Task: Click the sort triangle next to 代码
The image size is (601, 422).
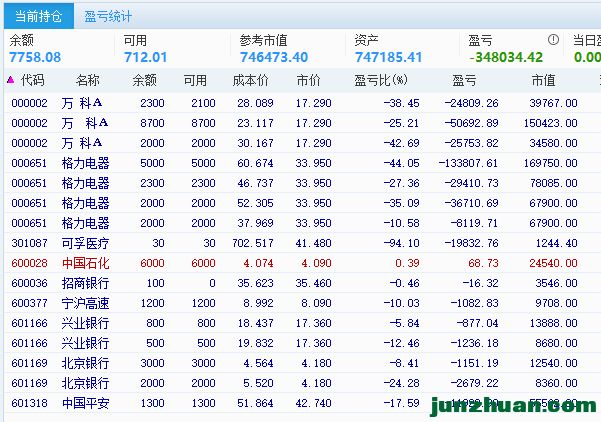Action: click(x=10, y=80)
